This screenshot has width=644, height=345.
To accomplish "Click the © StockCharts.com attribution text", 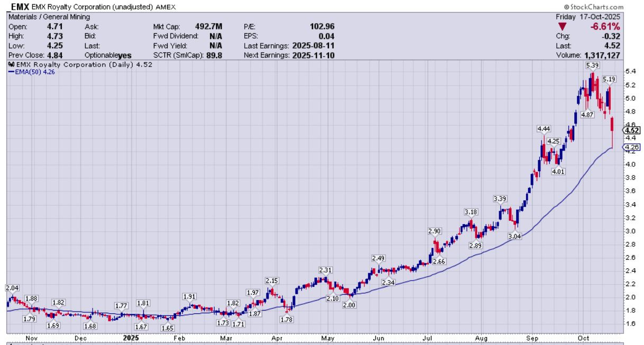I will pos(594,7).
